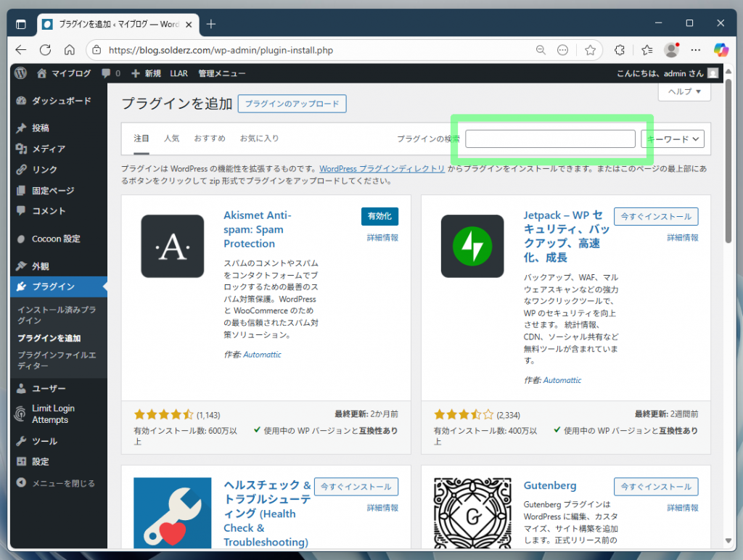Collapse the sidebar with メニューを閉じる
743x560 pixels.
62,483
